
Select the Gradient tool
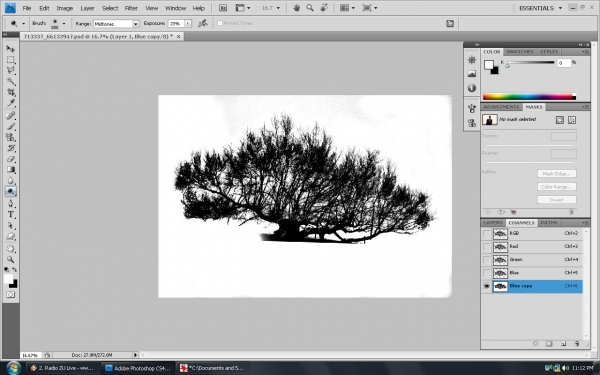(x=10, y=170)
